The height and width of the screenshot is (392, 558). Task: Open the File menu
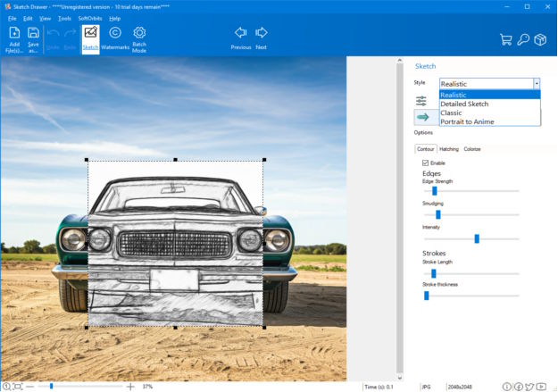click(x=12, y=18)
